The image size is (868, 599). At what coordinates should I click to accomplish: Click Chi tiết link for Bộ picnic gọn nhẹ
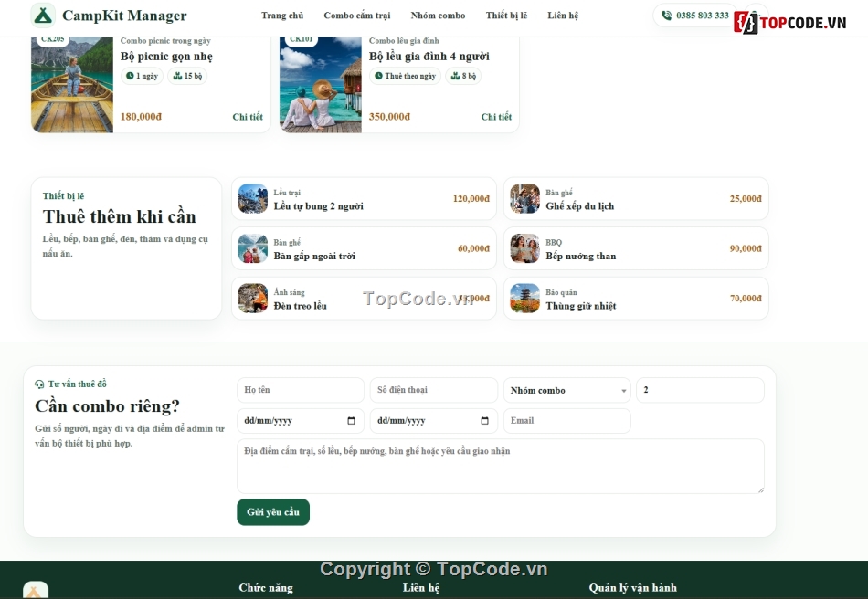pos(248,117)
